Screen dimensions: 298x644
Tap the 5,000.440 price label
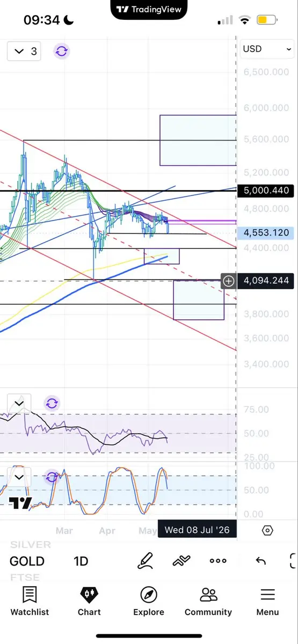point(266,191)
